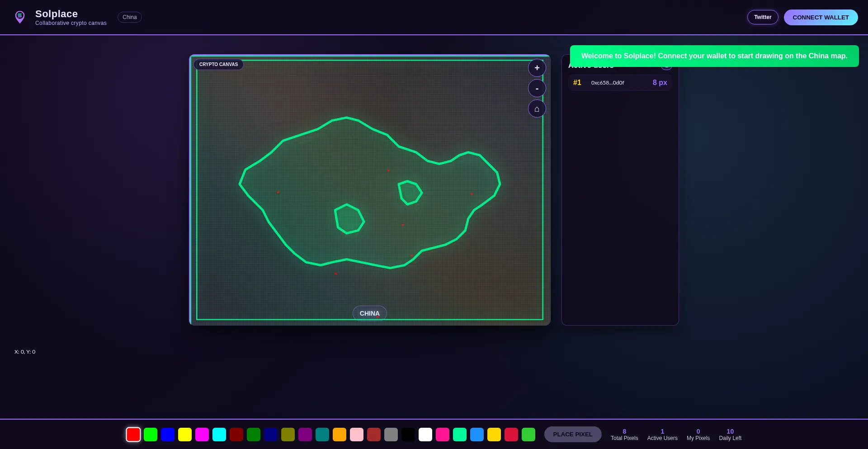The image size is (868, 449).
Task: Pick the white color swatch
Action: [x=425, y=435]
